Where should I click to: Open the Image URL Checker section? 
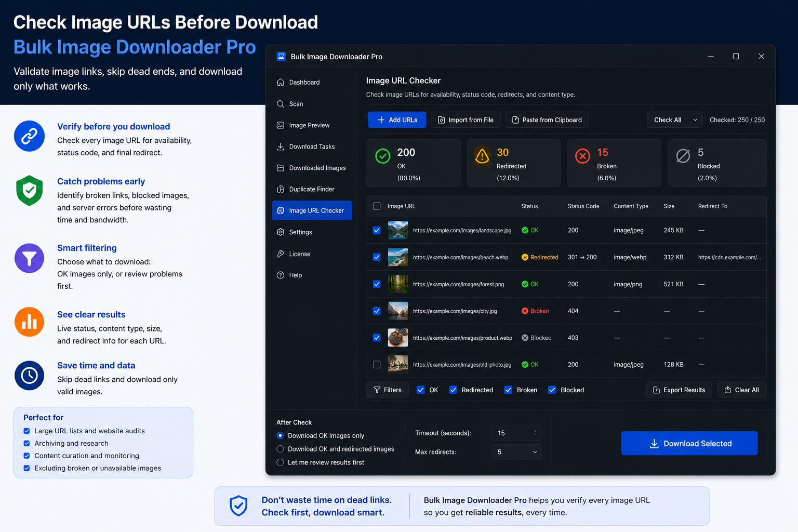click(x=312, y=210)
